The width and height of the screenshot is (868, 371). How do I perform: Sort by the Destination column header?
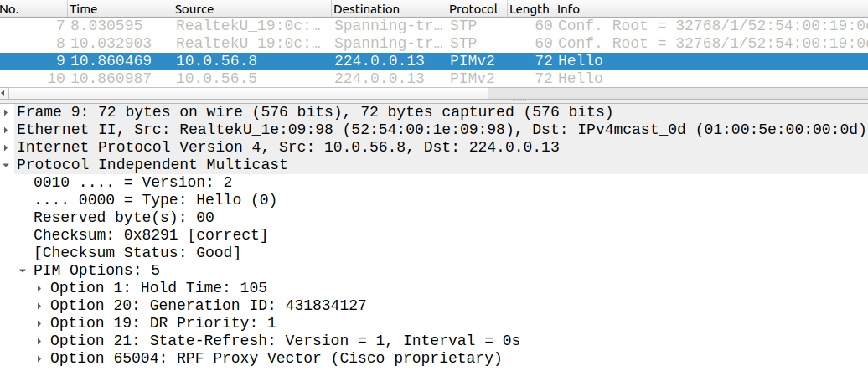point(389,9)
